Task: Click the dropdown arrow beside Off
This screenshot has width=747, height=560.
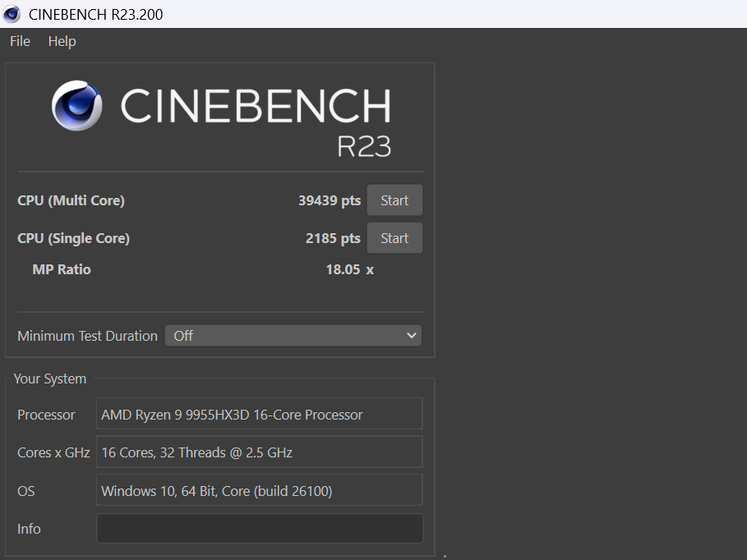Action: [412, 336]
